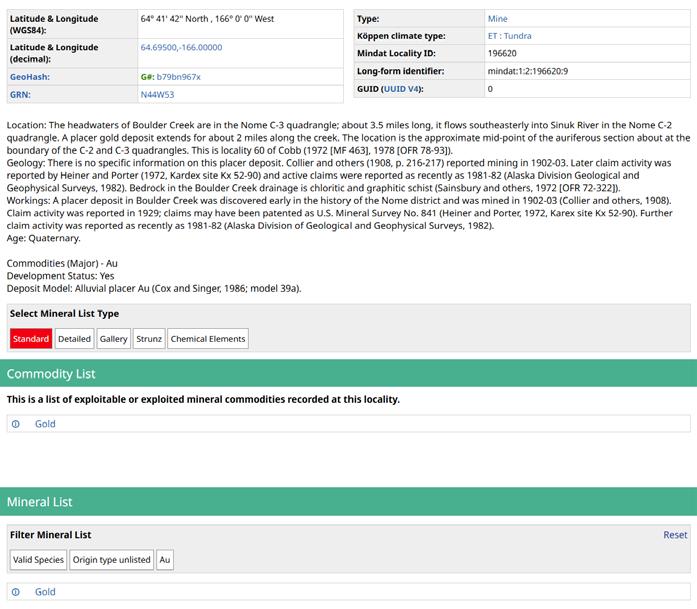Click the info icon beside Gold in Commodity List
697x609 pixels.
[15, 424]
